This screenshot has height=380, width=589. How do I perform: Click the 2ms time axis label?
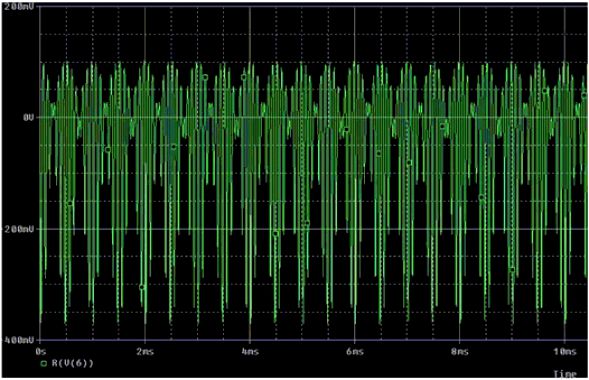(x=145, y=352)
